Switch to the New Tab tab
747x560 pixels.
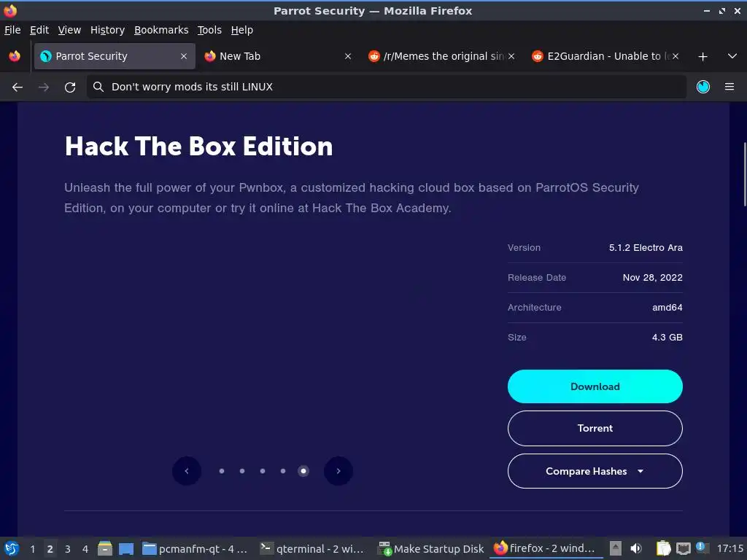[x=278, y=56]
